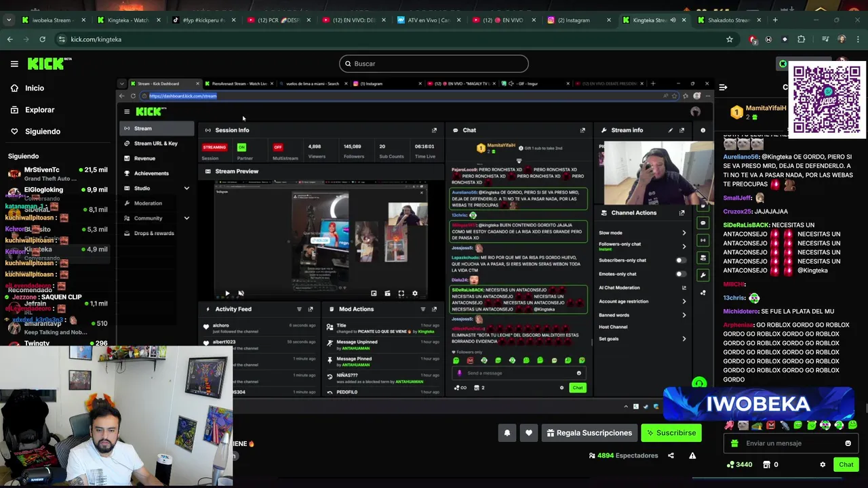Screen dimensions: 868x488
Task: Click the report warning triangle icon
Action: pos(692,455)
